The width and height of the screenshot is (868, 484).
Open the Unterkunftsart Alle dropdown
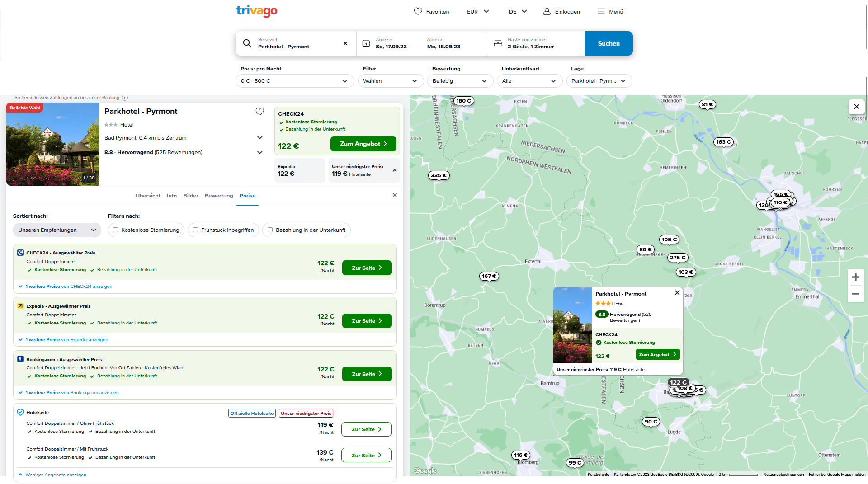click(529, 81)
